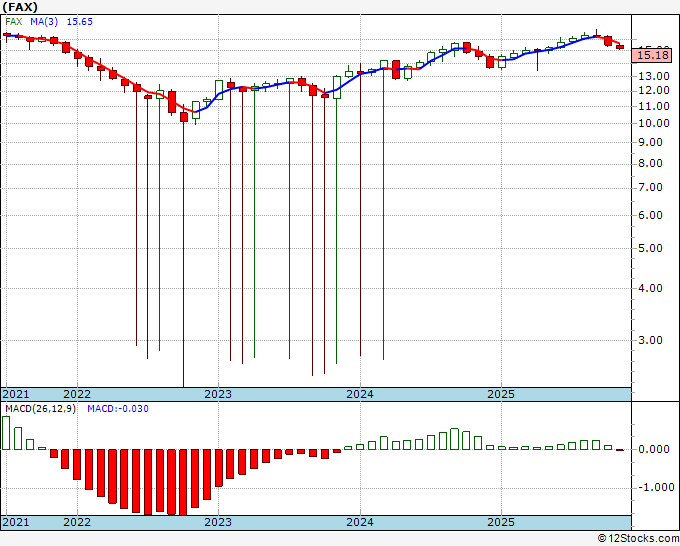Image resolution: width=680 pixels, height=546 pixels.
Task: Click the 12Stocks.com copyright text
Action: [x=638, y=539]
